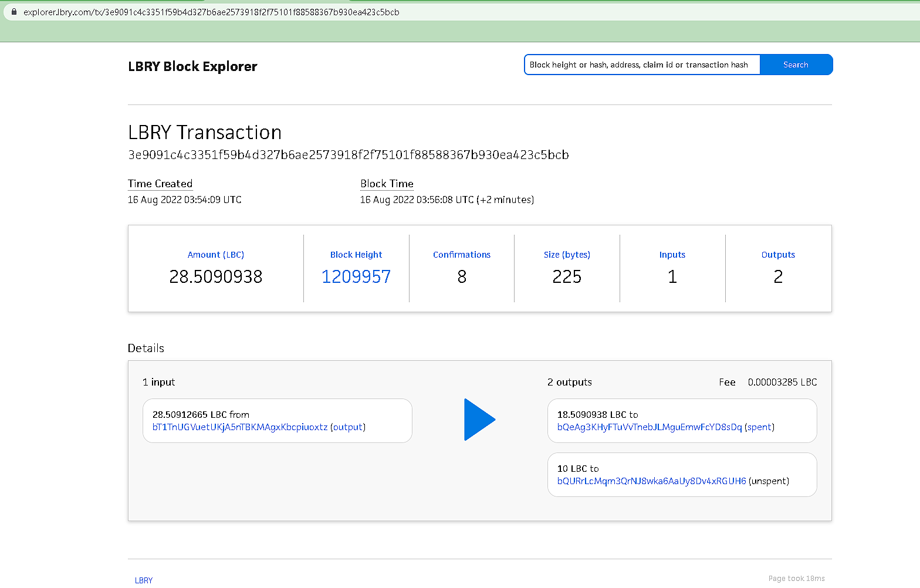Click the "Amount (LBC)" label
920x588 pixels.
click(x=216, y=255)
